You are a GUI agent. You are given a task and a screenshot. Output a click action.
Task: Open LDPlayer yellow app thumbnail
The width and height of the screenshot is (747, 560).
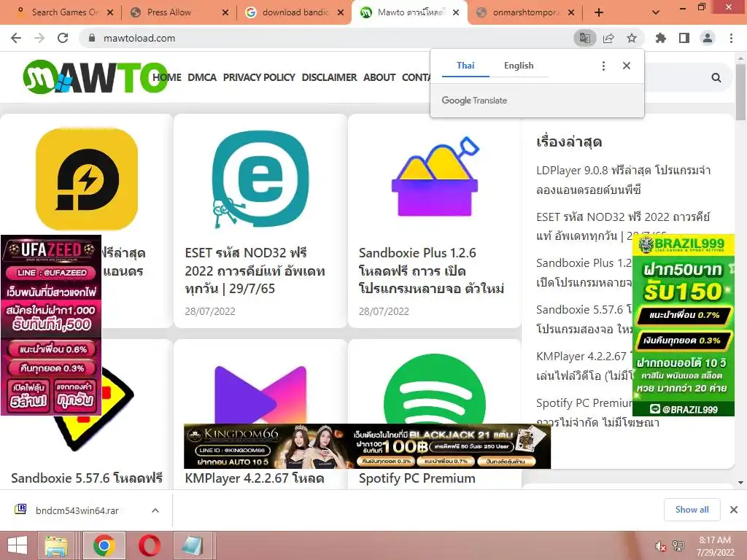tap(87, 179)
